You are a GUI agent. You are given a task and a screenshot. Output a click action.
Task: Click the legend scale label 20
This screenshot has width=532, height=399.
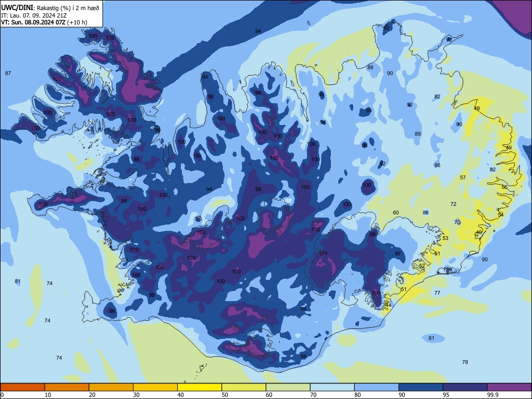[92, 395]
